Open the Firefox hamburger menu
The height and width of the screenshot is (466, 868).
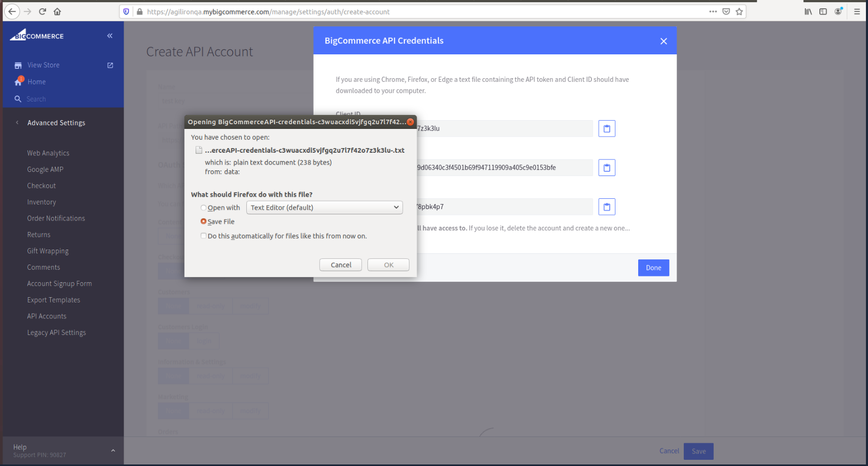click(x=857, y=11)
